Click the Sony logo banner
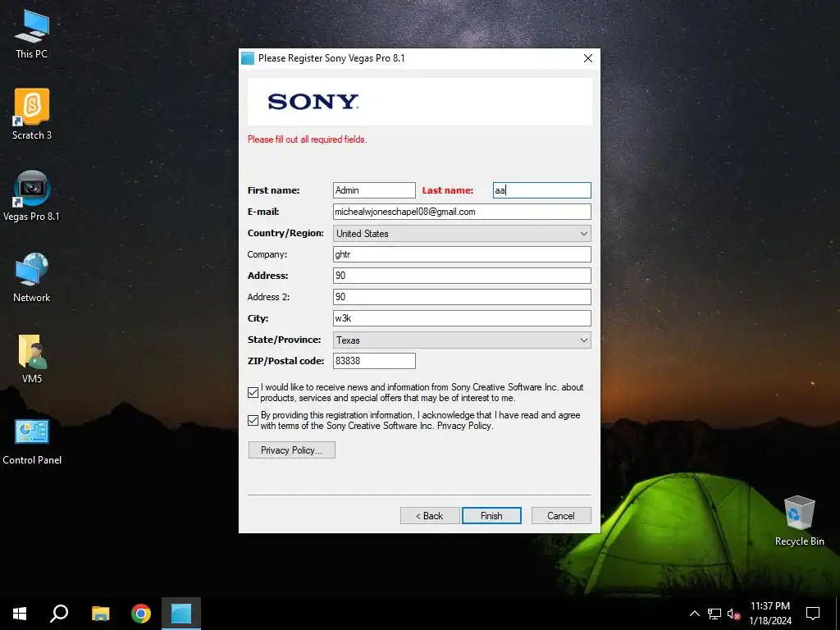Viewport: 840px width, 630px height. click(x=420, y=102)
